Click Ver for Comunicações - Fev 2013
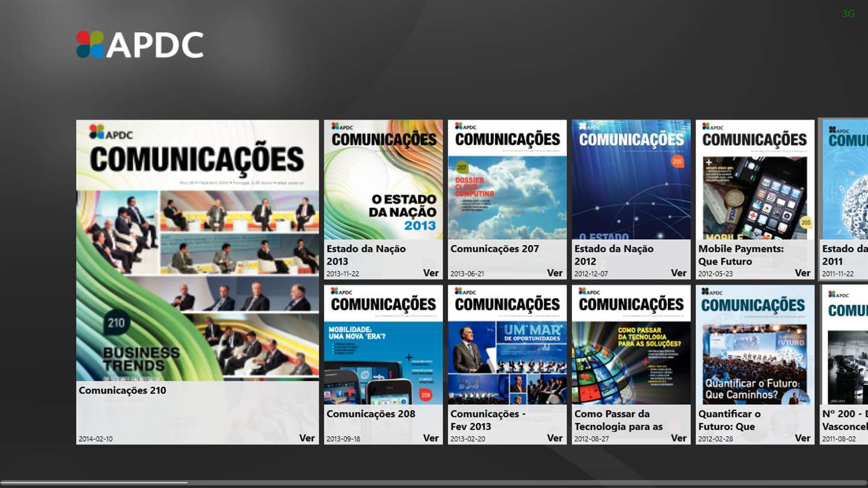The height and width of the screenshot is (488, 868). 555,438
